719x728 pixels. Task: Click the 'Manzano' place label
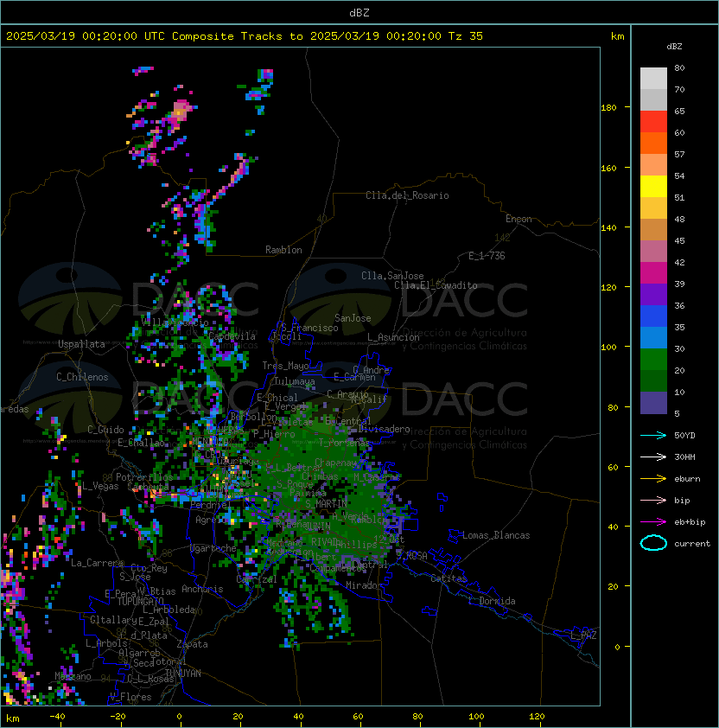(x=73, y=676)
